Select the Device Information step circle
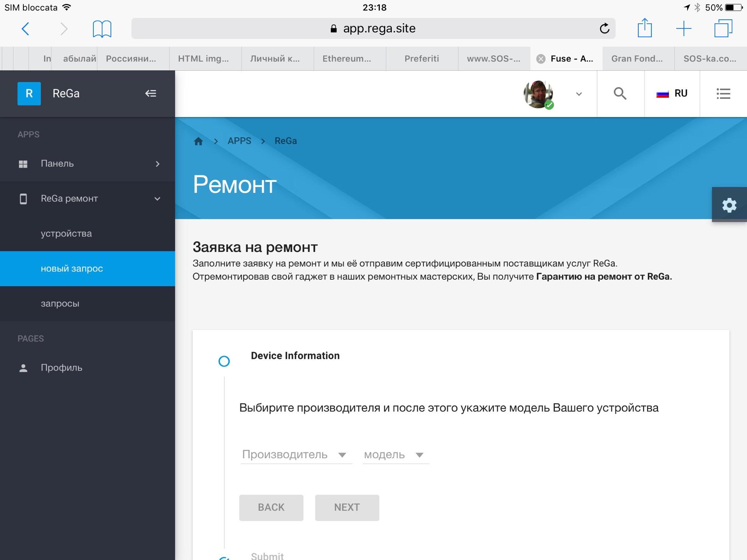The height and width of the screenshot is (560, 747). [x=224, y=361]
